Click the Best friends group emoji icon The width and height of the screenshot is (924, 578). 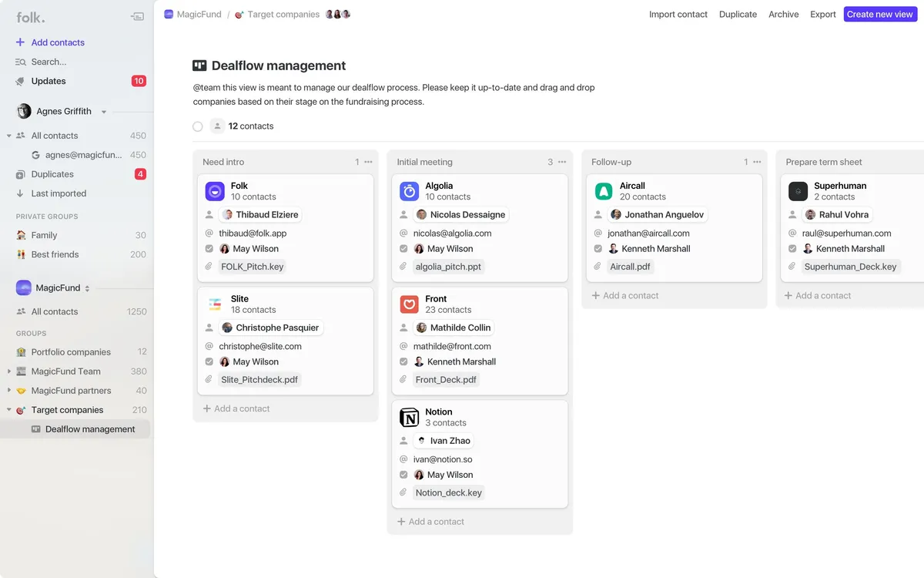click(21, 254)
